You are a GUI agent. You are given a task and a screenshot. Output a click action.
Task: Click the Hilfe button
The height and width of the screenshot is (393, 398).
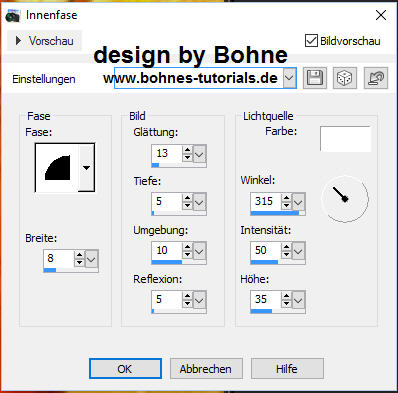(x=287, y=369)
